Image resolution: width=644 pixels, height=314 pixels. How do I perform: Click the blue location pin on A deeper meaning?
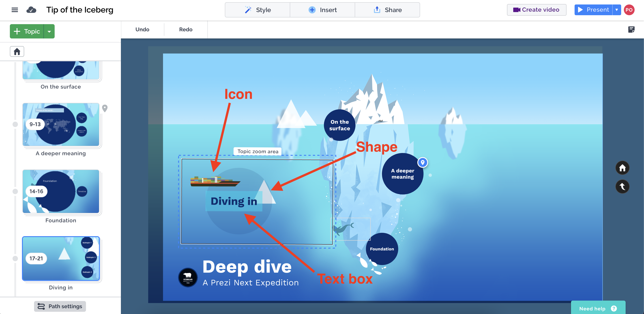[423, 163]
